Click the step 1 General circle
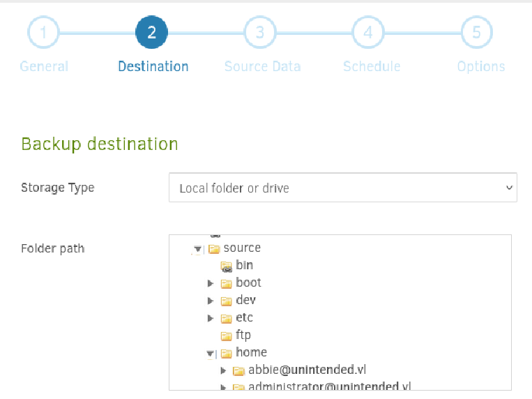532x399 pixels. click(43, 32)
